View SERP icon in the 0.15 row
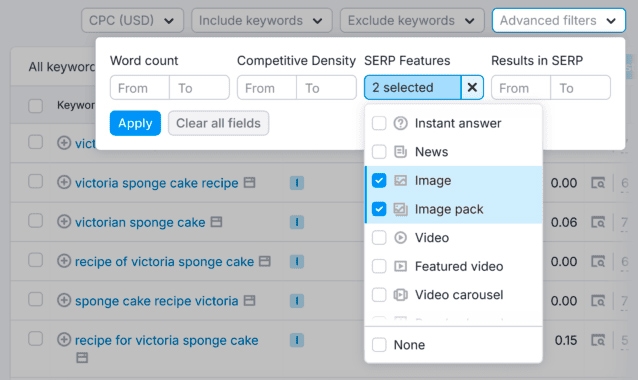The image size is (638, 380). coord(598,340)
